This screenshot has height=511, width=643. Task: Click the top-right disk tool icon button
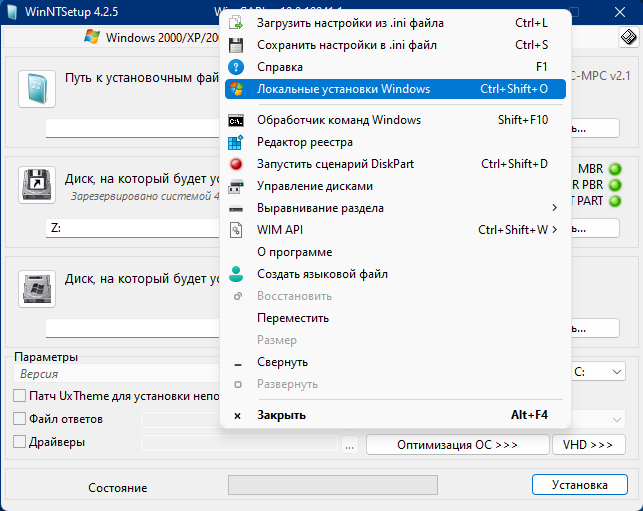tap(628, 37)
